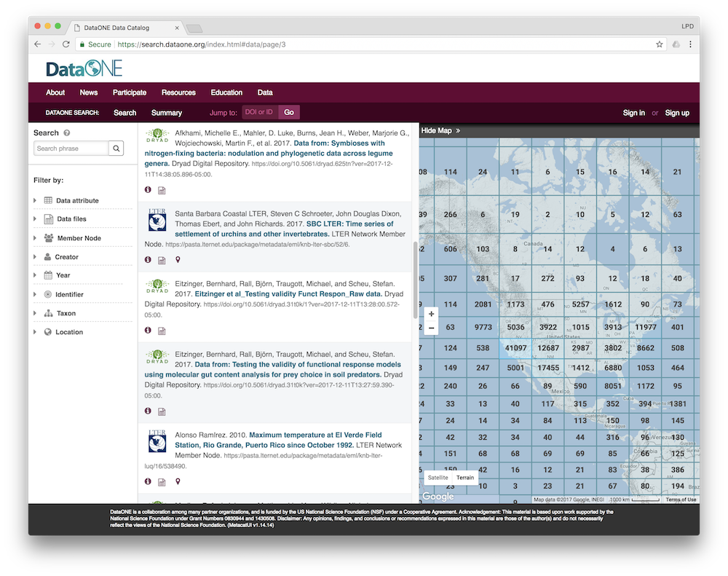This screenshot has width=728, height=576.
Task: Zoom out on the map
Action: point(432,328)
